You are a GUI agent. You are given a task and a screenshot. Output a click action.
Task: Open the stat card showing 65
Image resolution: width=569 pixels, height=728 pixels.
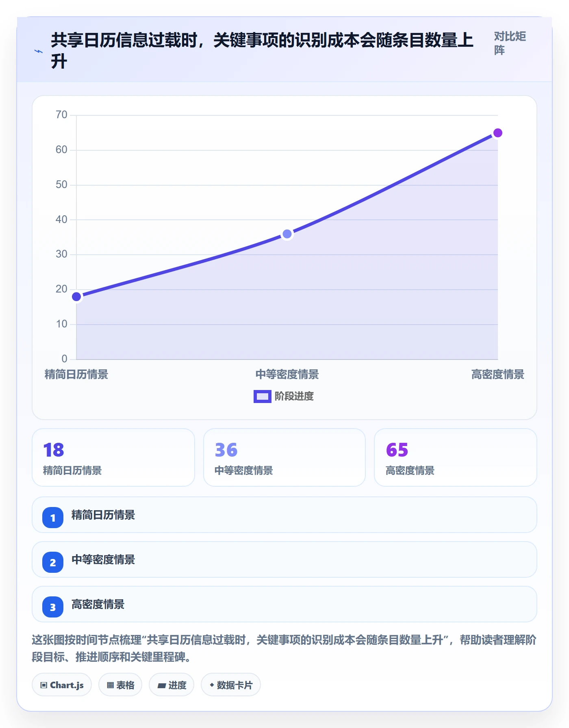point(456,457)
